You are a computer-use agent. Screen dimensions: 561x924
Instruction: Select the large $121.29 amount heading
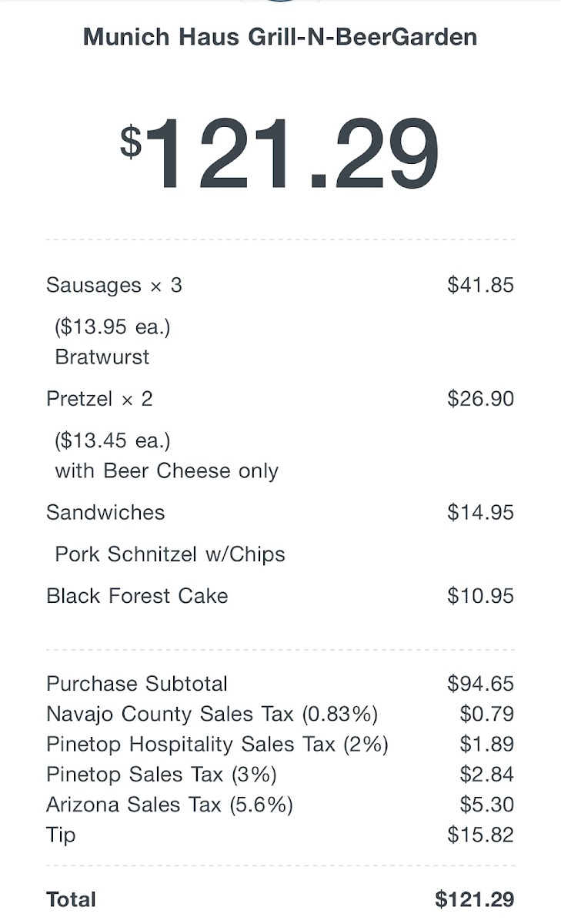point(280,154)
